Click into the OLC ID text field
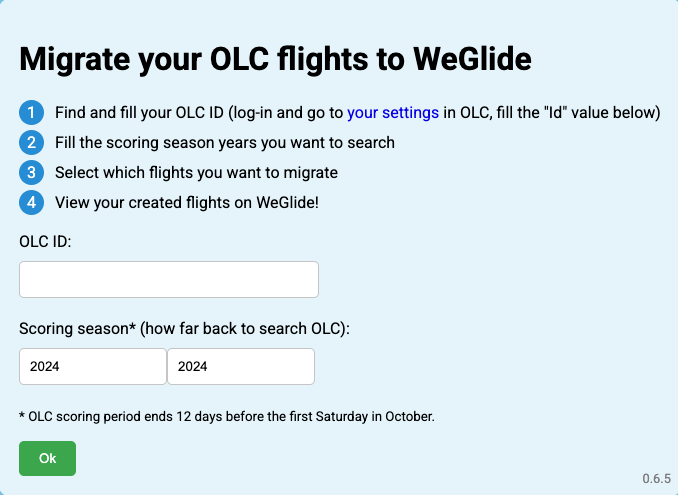Image resolution: width=678 pixels, height=495 pixels. tap(169, 279)
